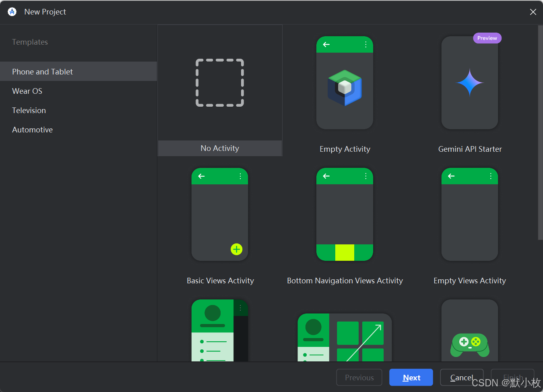543x392 pixels.
Task: Open the Phone and Tablet templates category
Action: pyautogui.click(x=78, y=72)
